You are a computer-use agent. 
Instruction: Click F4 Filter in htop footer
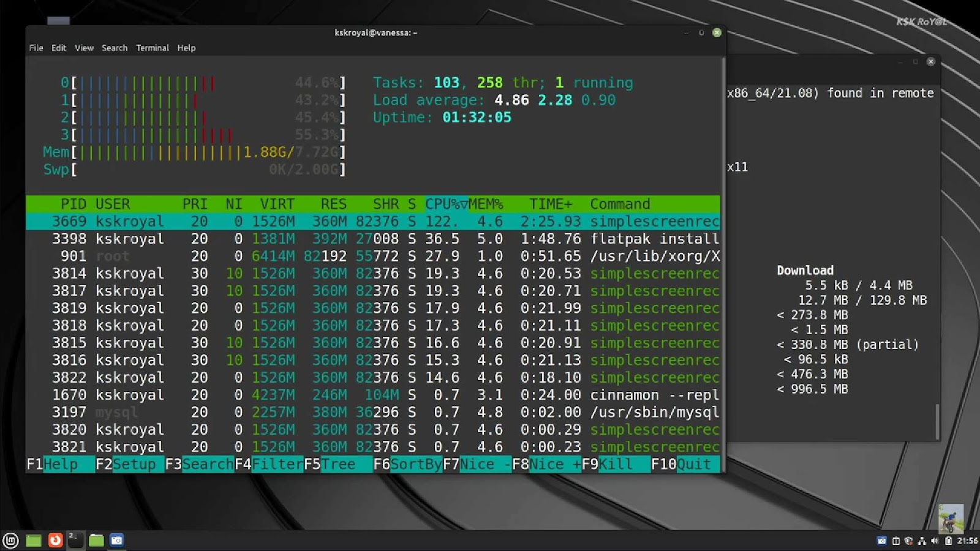(x=269, y=464)
